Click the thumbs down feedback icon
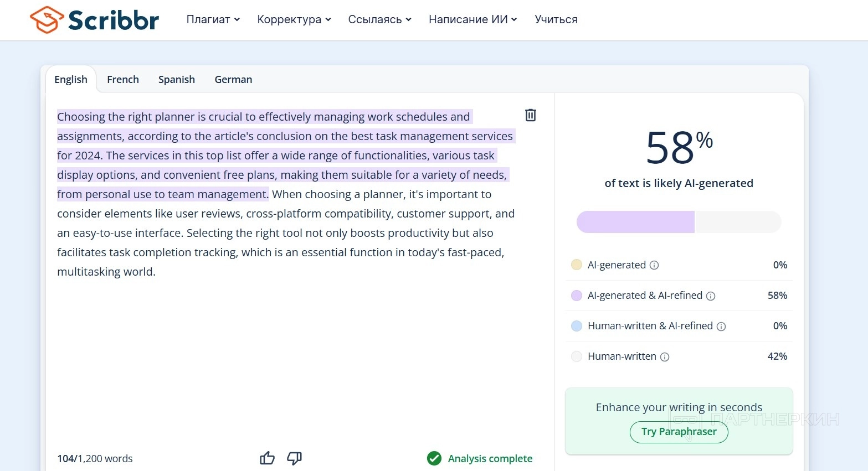 [x=295, y=458]
